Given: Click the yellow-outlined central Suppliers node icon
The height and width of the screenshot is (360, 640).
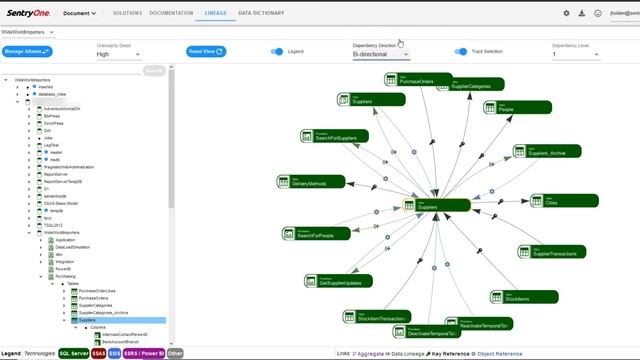Looking at the screenshot, I should click(409, 205).
